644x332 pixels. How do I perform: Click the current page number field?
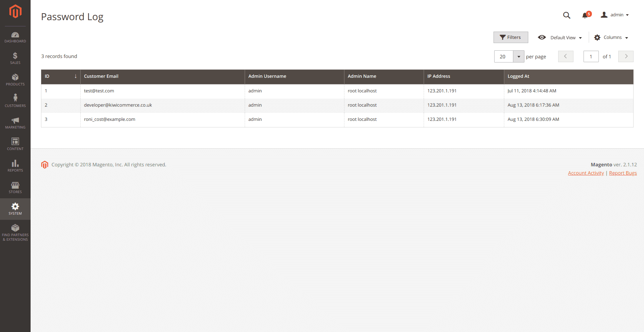click(591, 57)
